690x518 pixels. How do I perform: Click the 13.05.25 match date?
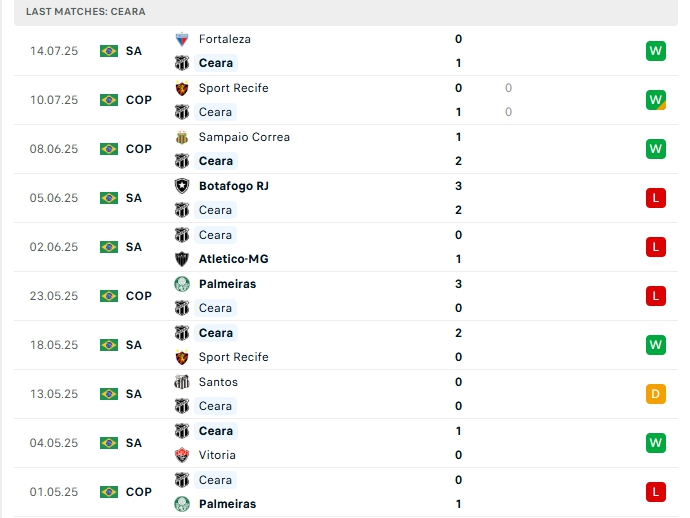click(x=54, y=394)
